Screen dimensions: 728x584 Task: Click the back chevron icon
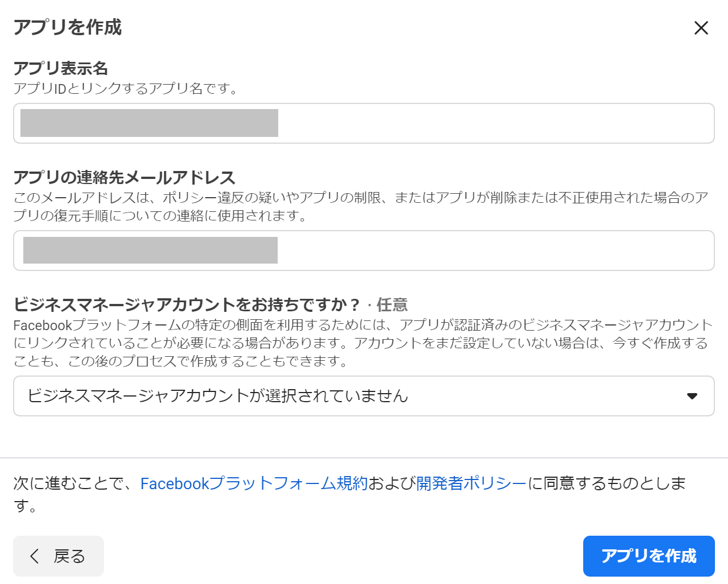coord(35,556)
